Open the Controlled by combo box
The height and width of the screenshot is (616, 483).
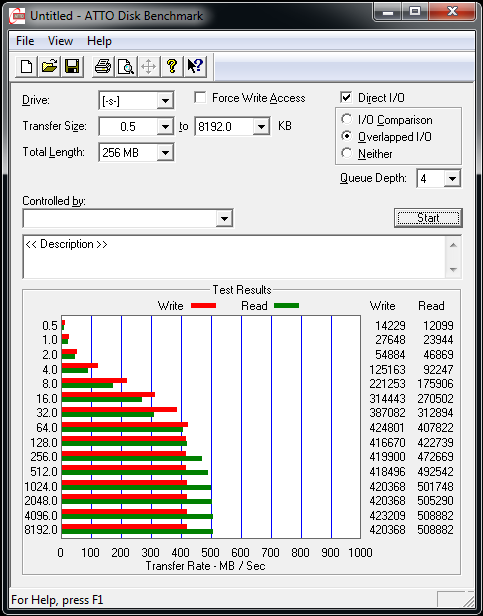128,218
